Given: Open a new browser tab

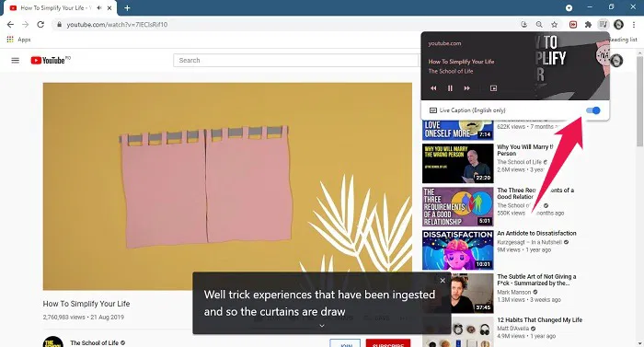Looking at the screenshot, I should [127, 7].
